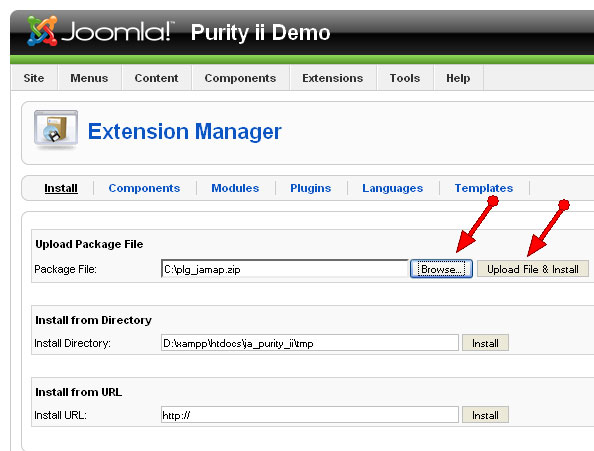Click the Joomla logo icon
594x451 pixels.
point(42,31)
